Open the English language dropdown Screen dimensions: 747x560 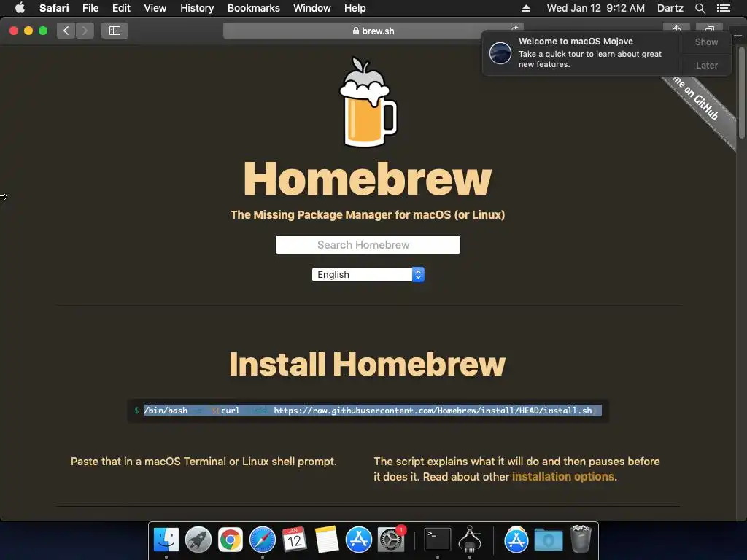[x=368, y=274]
